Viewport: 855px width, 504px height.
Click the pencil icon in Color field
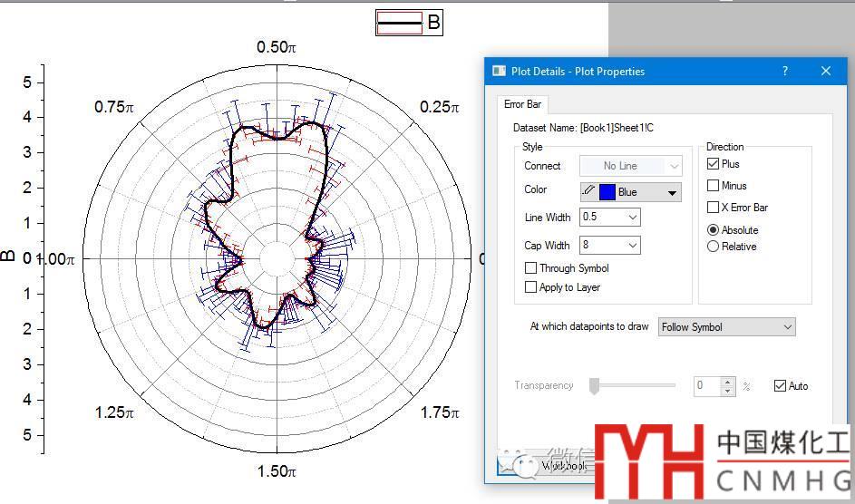point(588,191)
